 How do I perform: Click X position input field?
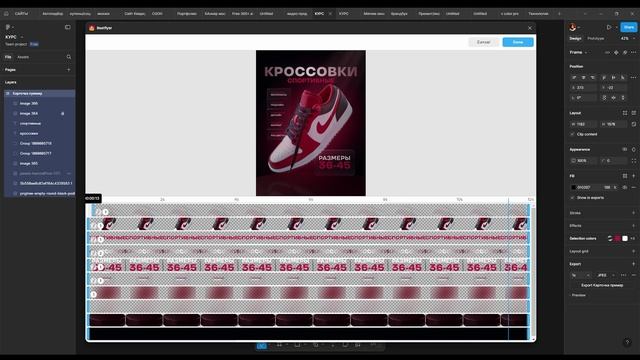[x=583, y=88]
